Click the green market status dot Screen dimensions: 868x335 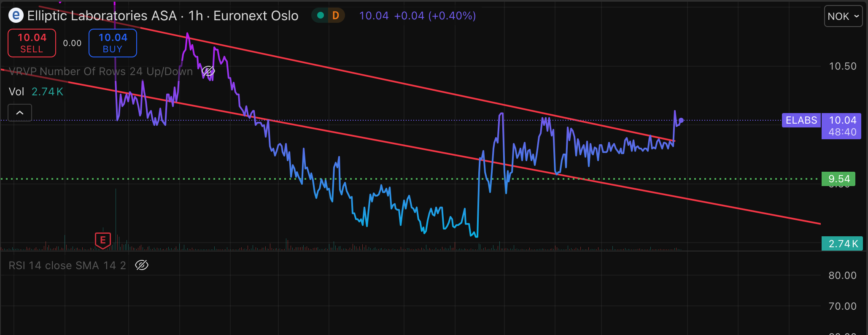tap(321, 16)
